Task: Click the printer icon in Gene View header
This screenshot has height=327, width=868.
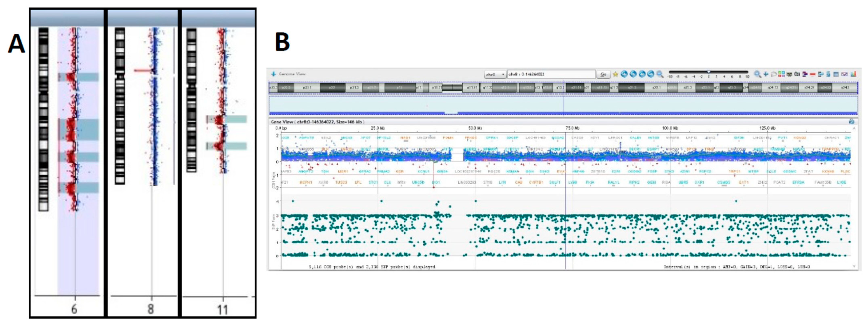Action: pos(851,121)
